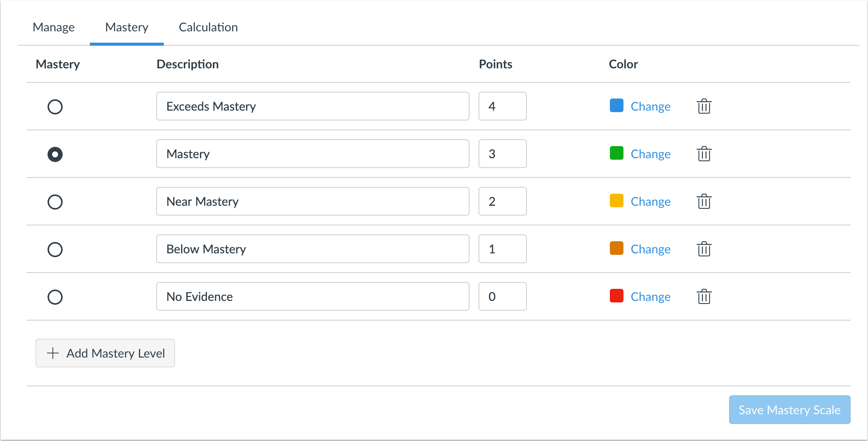
Task: Delete the Below Mastery level
Action: (703, 249)
